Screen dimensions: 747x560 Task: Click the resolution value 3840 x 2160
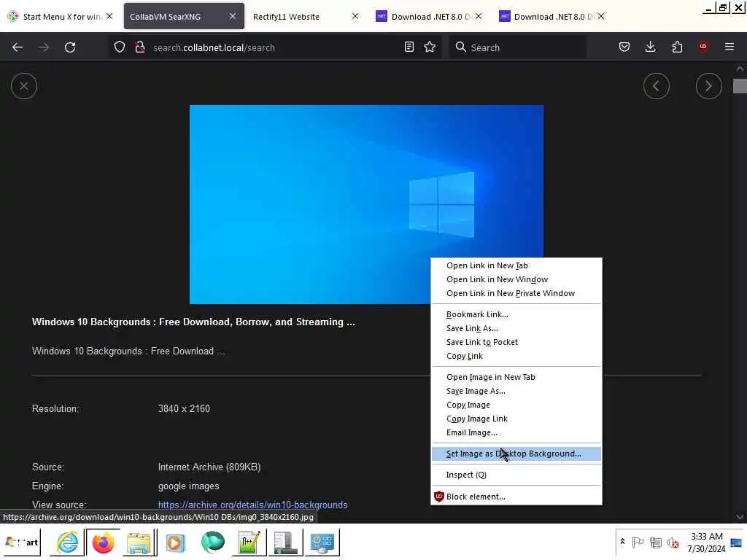point(184,408)
